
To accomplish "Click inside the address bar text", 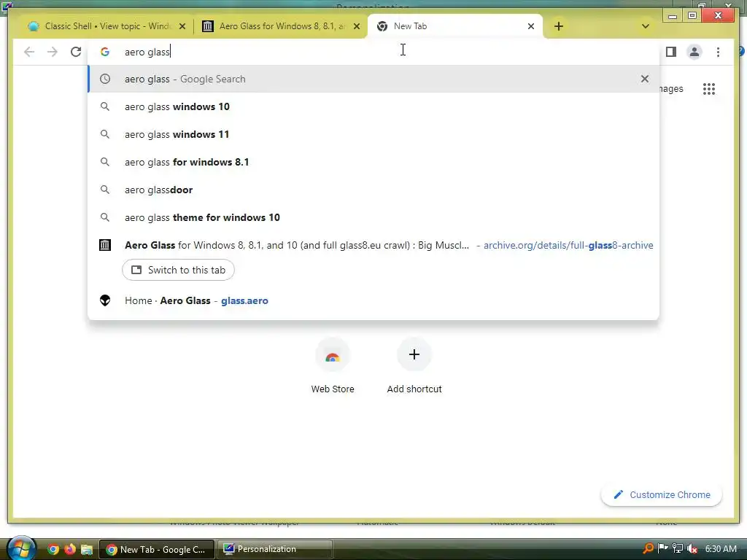I will [147, 52].
